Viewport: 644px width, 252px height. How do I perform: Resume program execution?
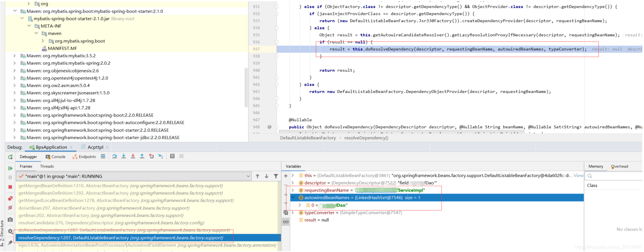pyautogui.click(x=10, y=168)
